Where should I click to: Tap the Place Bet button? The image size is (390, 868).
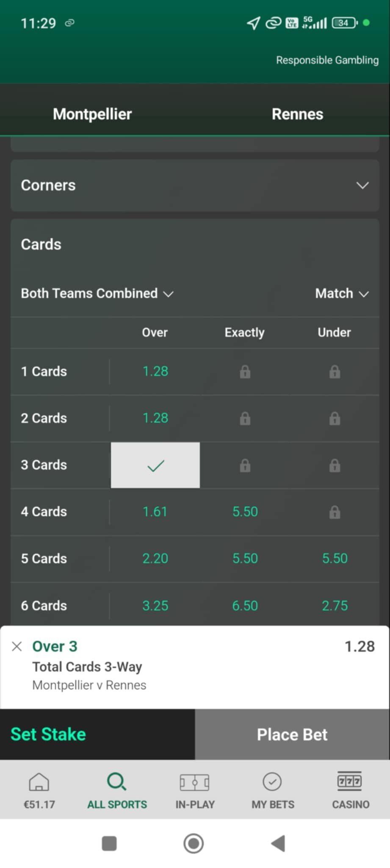pos(292,734)
